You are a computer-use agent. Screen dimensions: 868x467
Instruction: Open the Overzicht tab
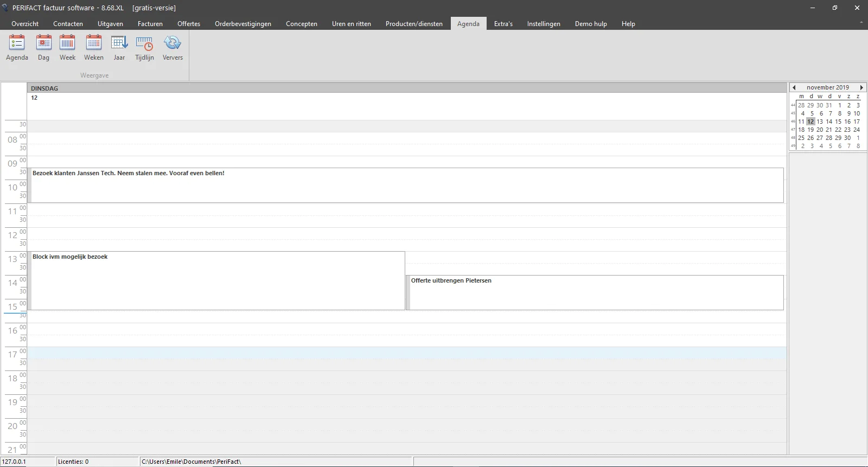point(25,24)
